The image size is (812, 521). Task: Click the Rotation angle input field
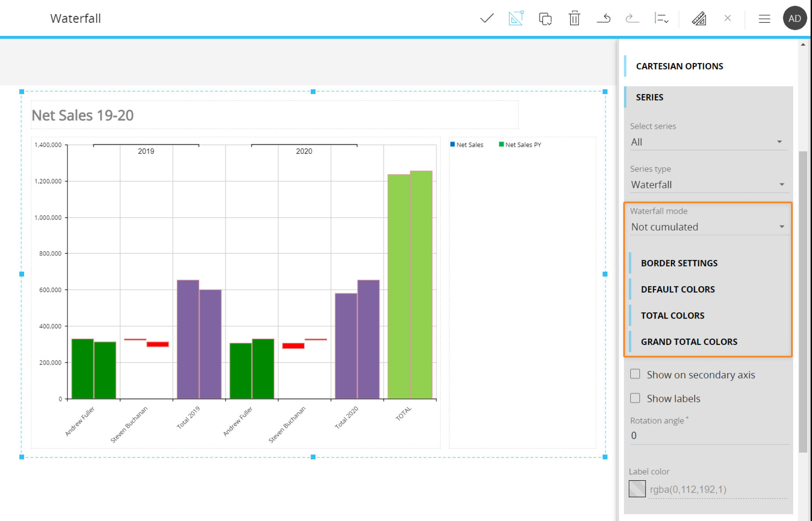708,436
